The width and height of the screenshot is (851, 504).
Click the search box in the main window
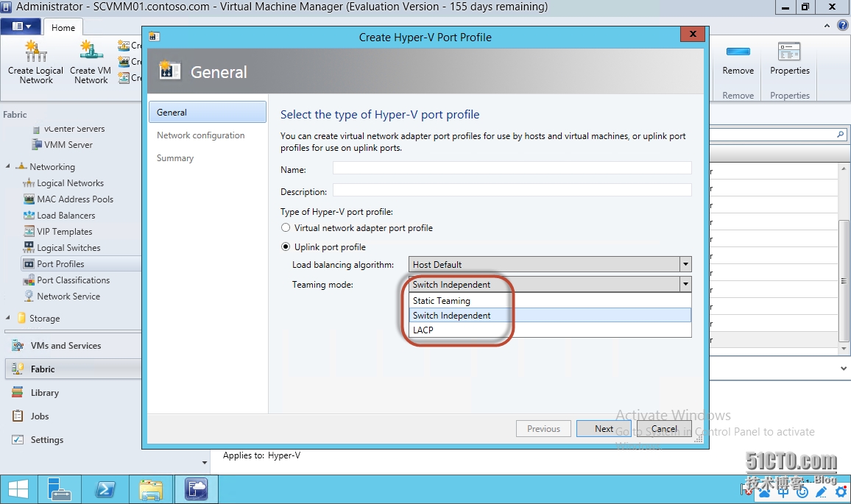point(777,135)
